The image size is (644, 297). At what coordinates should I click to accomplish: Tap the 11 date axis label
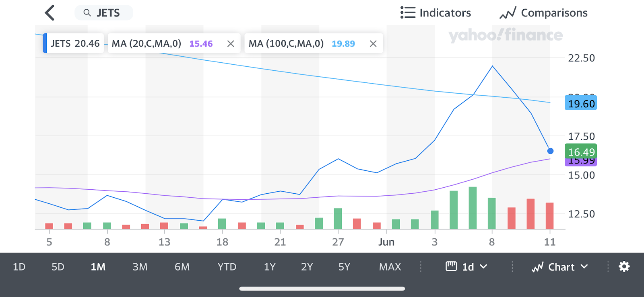click(550, 242)
